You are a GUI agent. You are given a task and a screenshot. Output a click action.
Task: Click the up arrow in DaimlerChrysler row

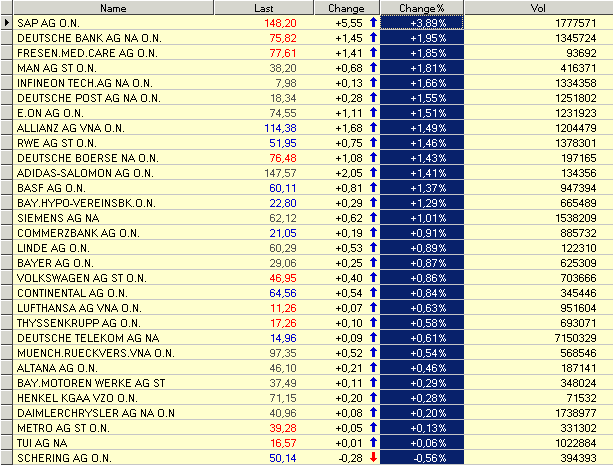373,413
